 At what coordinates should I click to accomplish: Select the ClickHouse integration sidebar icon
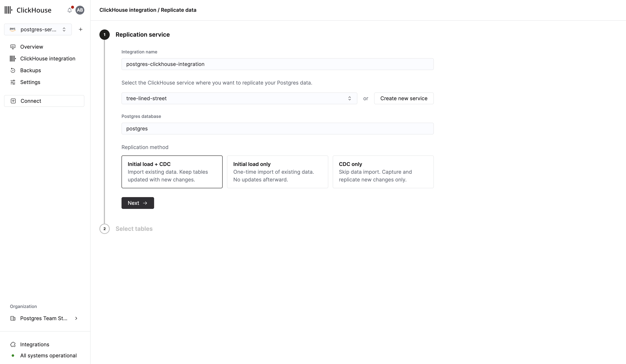coord(13,58)
